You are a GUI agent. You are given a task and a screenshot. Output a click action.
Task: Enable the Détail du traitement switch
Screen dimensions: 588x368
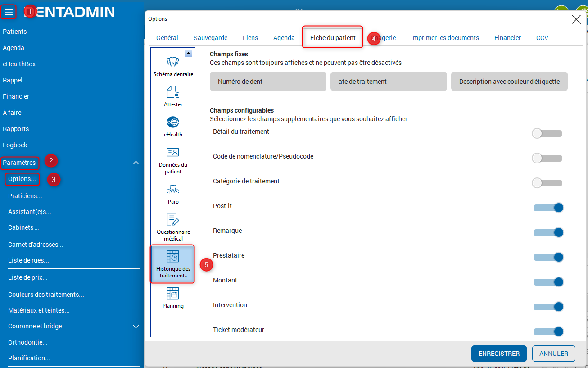click(547, 133)
